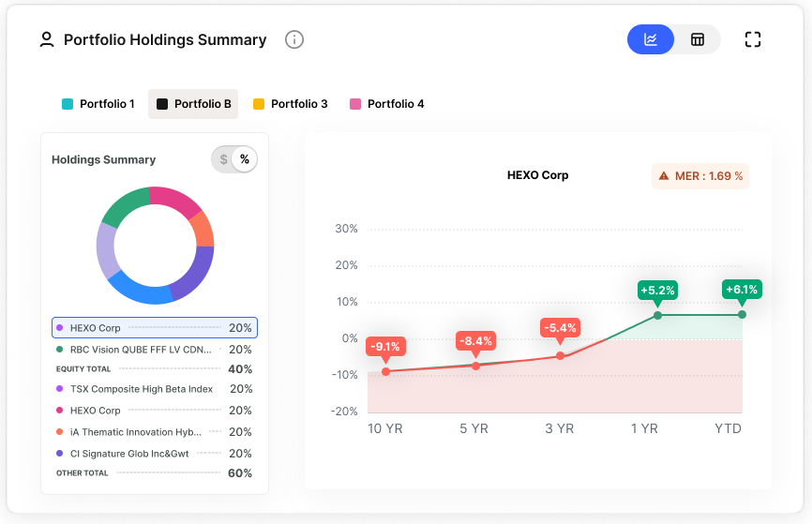Image resolution: width=812 pixels, height=524 pixels.
Task: Click the EQUITY TOTAL 40% row
Action: pos(155,369)
